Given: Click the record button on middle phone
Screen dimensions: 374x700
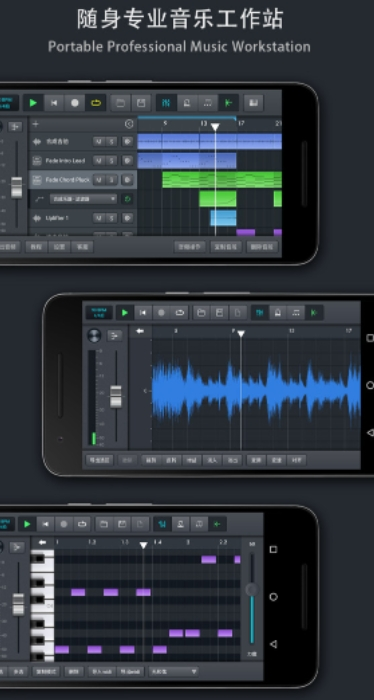Looking at the screenshot, I should (x=161, y=312).
